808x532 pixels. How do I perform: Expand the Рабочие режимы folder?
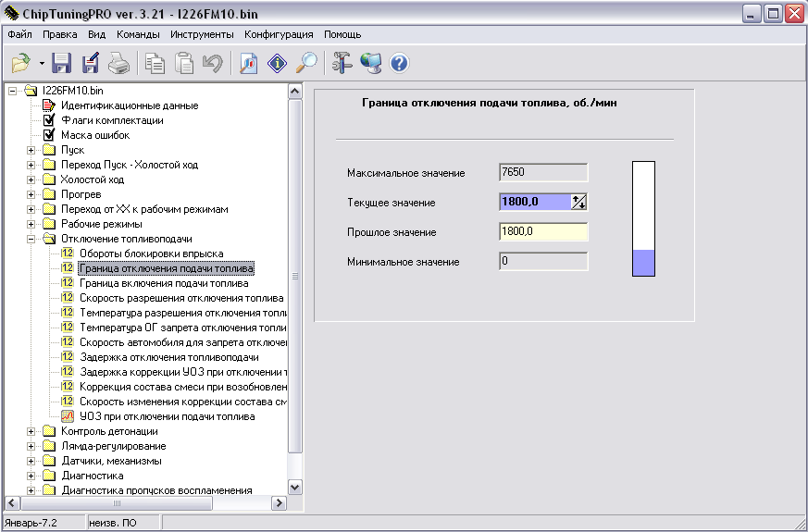(31, 225)
